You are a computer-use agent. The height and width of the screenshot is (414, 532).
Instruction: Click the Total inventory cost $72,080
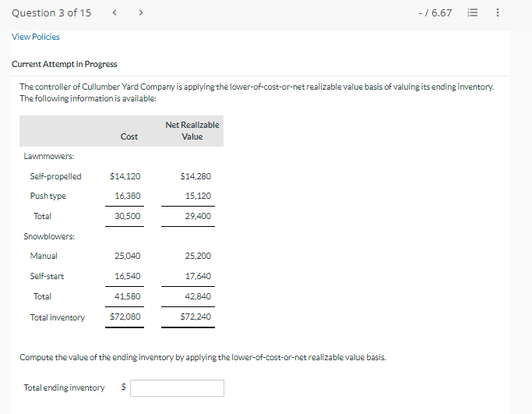point(125,317)
